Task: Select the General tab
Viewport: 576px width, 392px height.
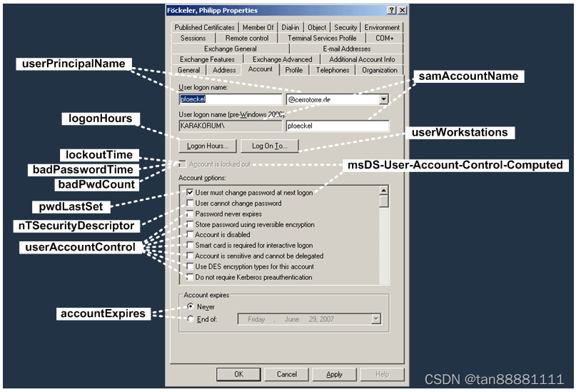Action: 189,70
